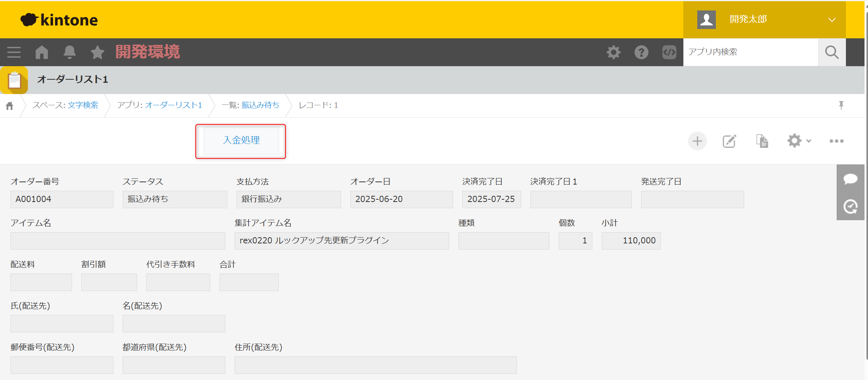Go to the kintone portal home icon
The height and width of the screenshot is (380, 868).
(42, 52)
